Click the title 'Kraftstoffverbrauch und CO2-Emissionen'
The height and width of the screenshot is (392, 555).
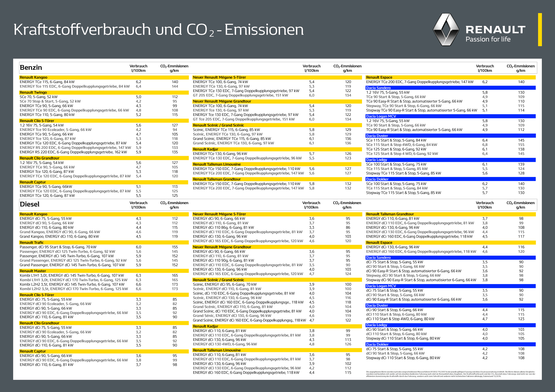[x=159, y=30]
